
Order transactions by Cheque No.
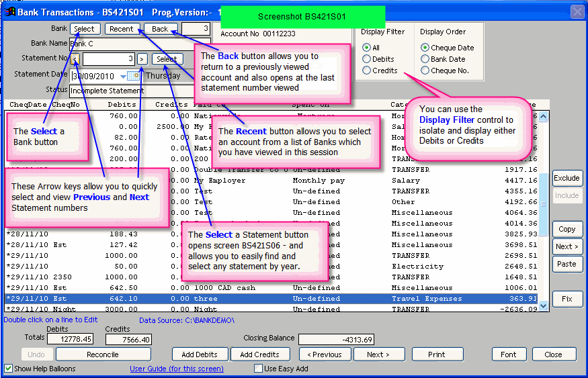point(425,70)
